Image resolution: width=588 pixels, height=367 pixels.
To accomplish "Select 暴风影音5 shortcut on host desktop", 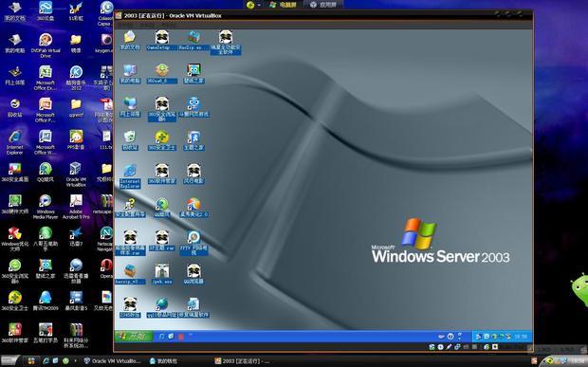I will point(76,302).
